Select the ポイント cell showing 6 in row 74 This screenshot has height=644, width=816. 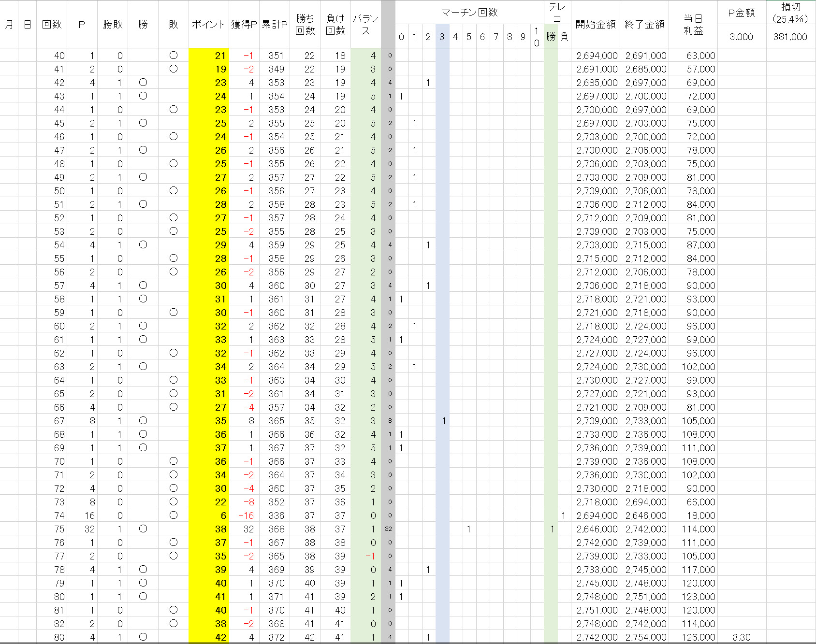click(209, 515)
